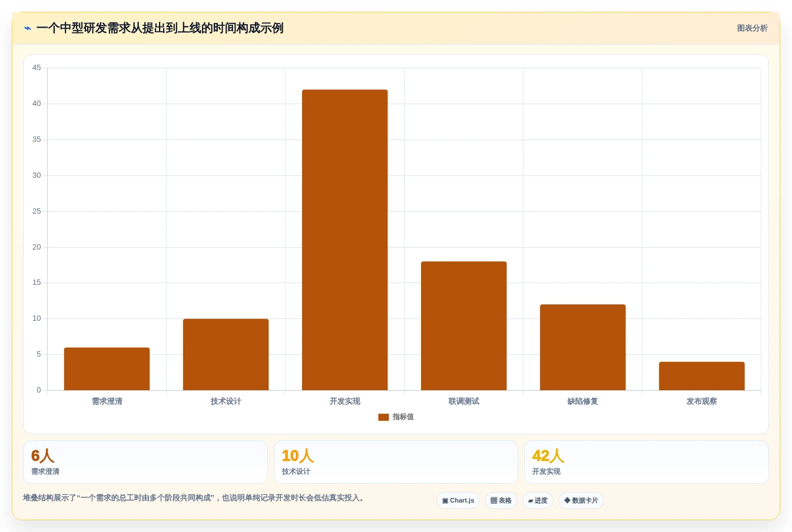Click the 图表分析 label in the header
Image resolution: width=792 pixels, height=532 pixels.
(752, 28)
